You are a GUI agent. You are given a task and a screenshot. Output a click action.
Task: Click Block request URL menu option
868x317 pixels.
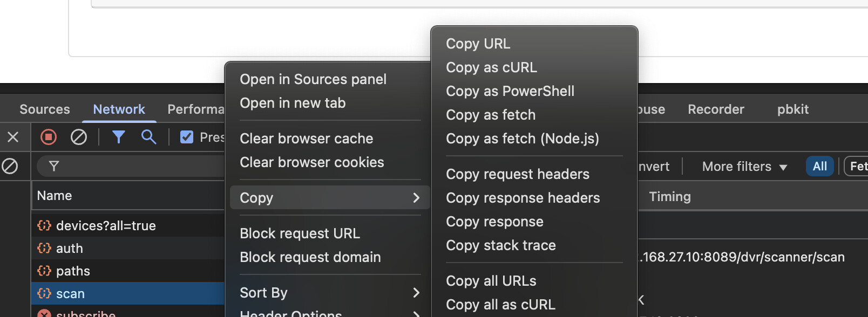pyautogui.click(x=300, y=233)
